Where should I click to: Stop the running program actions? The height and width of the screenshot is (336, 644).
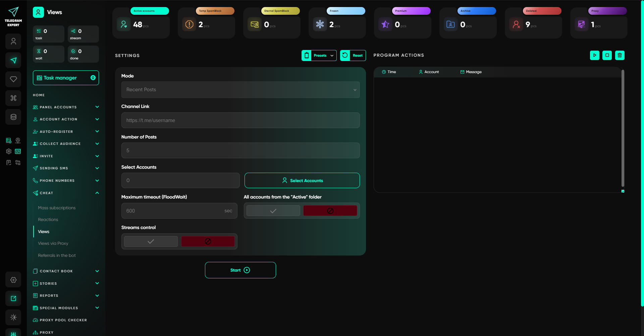point(607,55)
